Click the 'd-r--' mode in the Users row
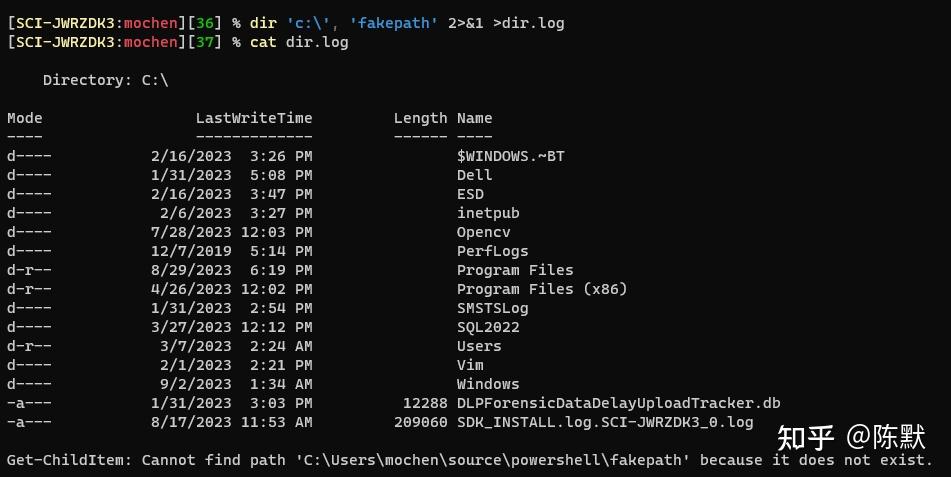Image resolution: width=951 pixels, height=477 pixels. 29,346
